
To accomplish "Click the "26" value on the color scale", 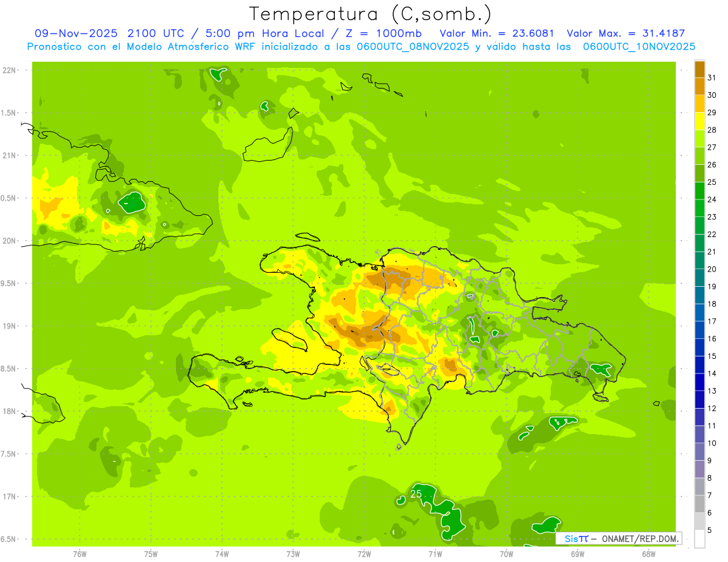I will pyautogui.click(x=712, y=165).
